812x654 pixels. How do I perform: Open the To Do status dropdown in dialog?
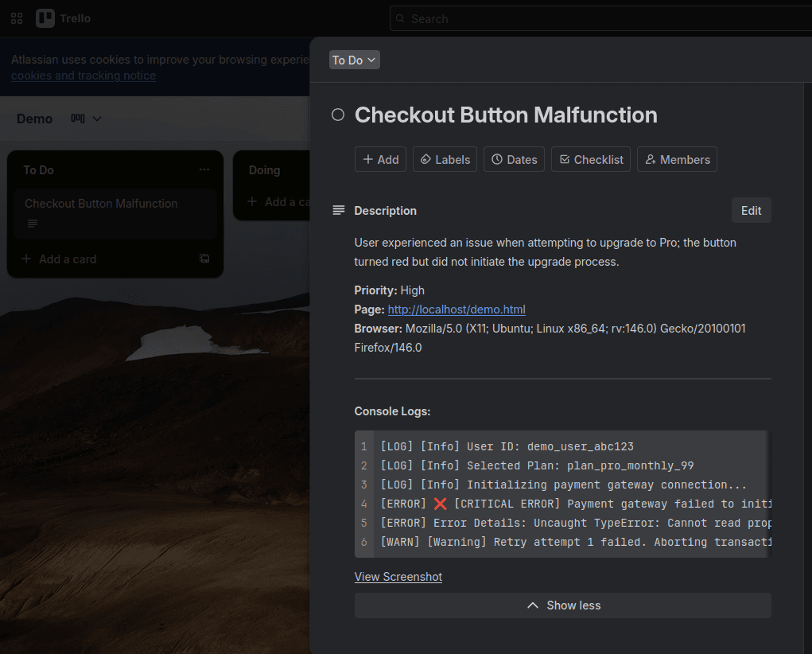tap(354, 59)
